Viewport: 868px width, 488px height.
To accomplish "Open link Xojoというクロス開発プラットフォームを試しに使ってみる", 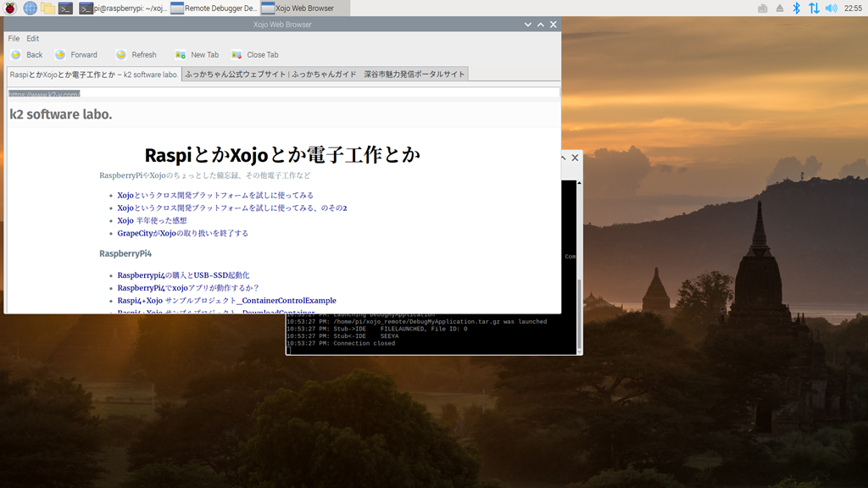I will 215,196.
